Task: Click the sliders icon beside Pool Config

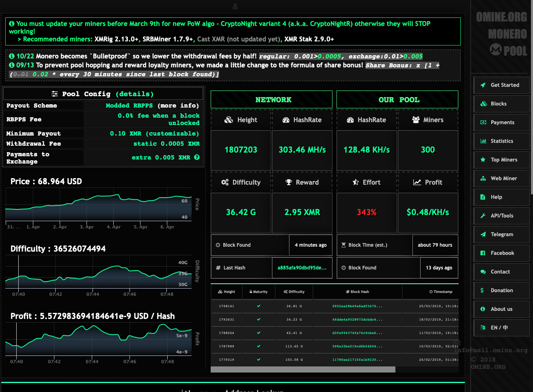Action: [x=55, y=94]
